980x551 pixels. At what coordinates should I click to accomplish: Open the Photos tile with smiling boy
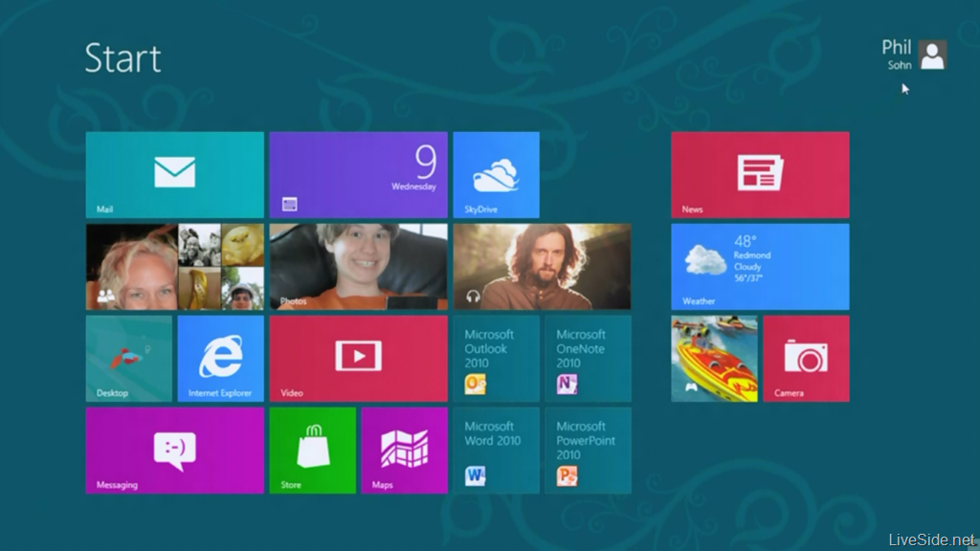pos(358,267)
